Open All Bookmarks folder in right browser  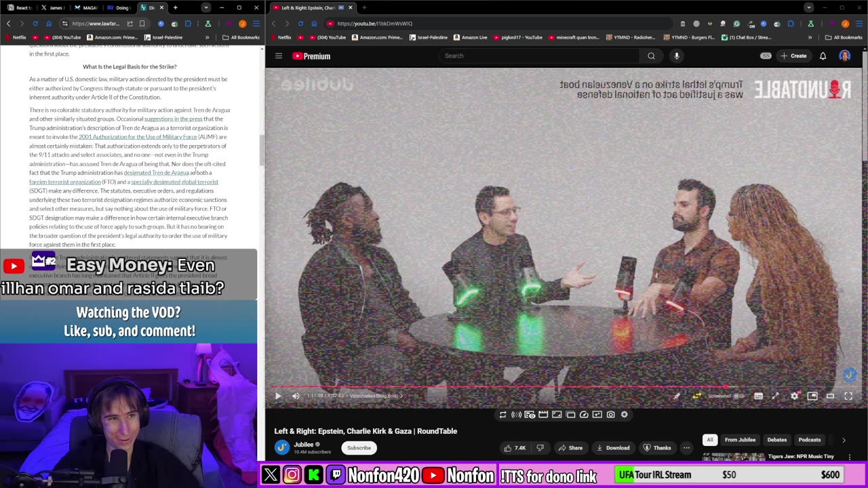point(844,37)
